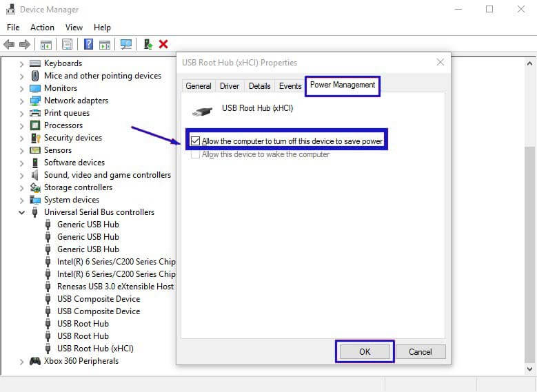Select the first Intel(R) 6 Series/C200 entry
Screen dimensions: 537x392
pos(116,262)
